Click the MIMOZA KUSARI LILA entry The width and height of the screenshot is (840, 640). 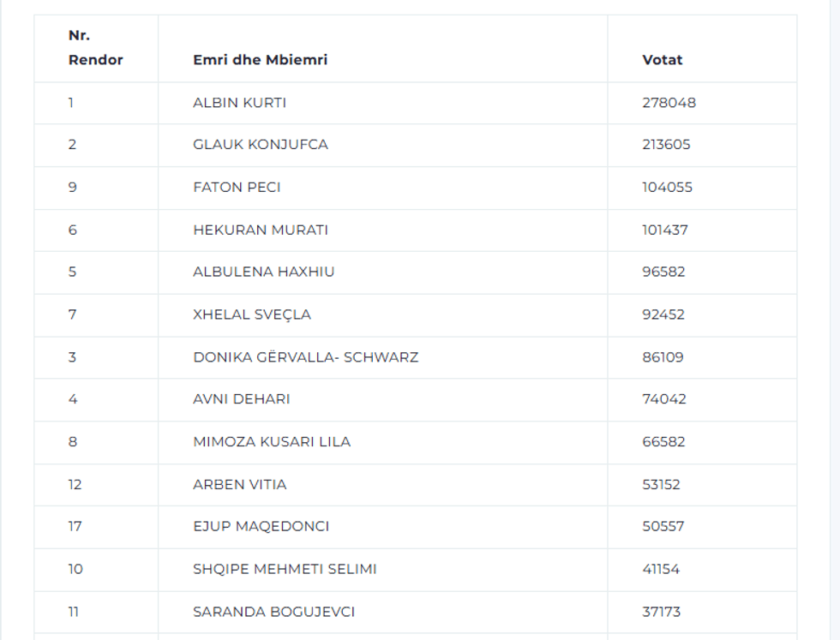(271, 442)
